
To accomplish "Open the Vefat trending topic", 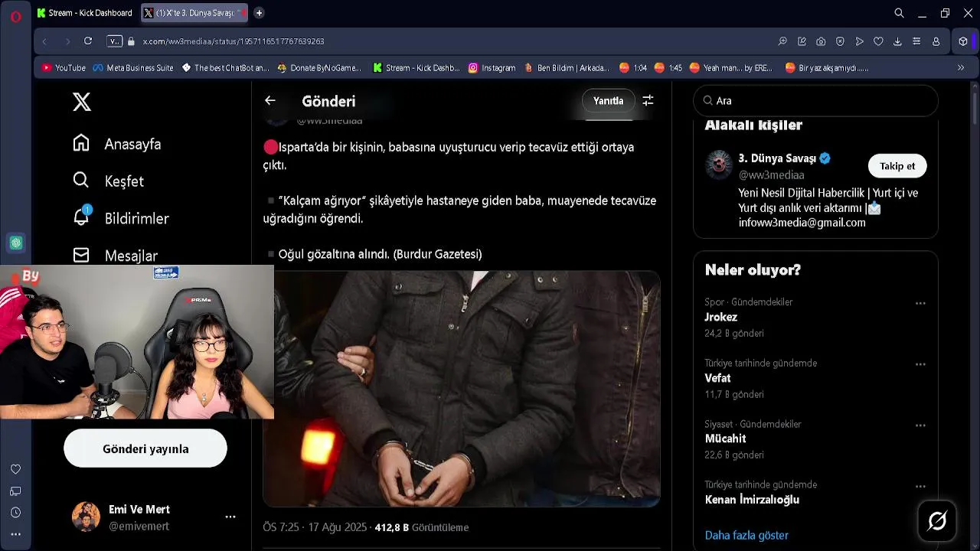I will pos(717,378).
